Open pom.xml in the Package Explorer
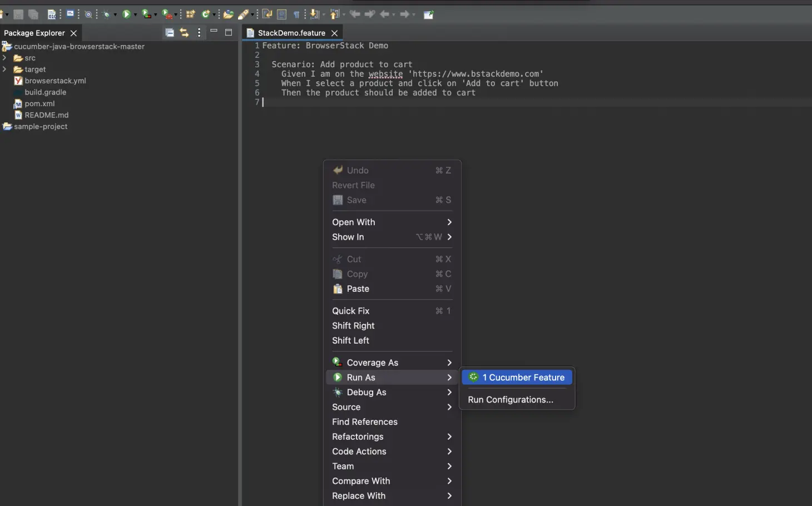 pyautogui.click(x=39, y=103)
